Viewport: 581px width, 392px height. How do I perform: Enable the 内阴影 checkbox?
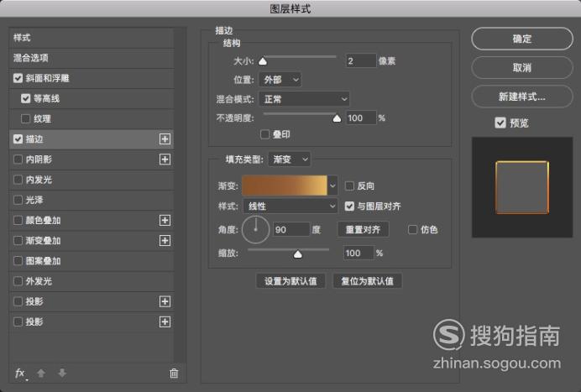18,159
